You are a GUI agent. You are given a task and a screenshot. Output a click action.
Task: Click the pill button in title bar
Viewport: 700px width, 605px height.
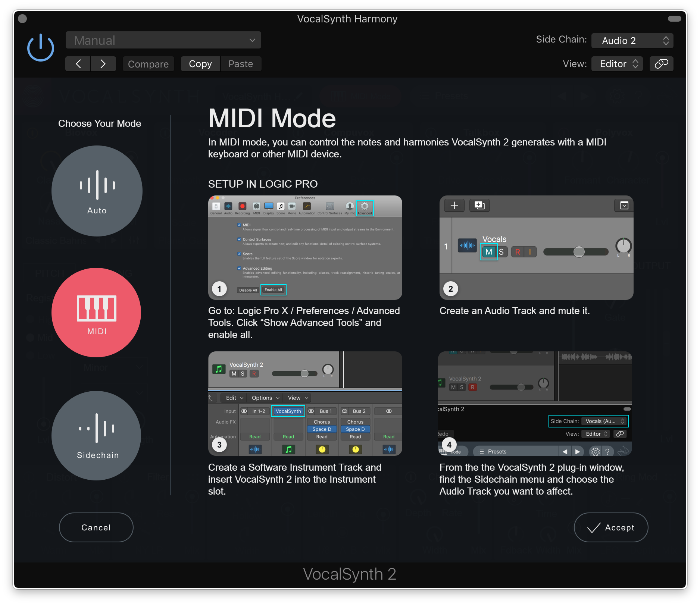(x=674, y=19)
